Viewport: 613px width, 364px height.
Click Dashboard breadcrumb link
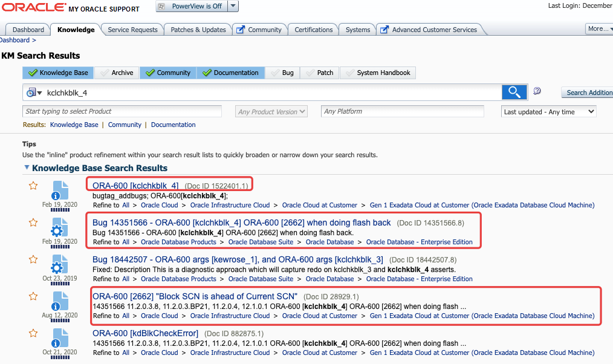pos(15,40)
